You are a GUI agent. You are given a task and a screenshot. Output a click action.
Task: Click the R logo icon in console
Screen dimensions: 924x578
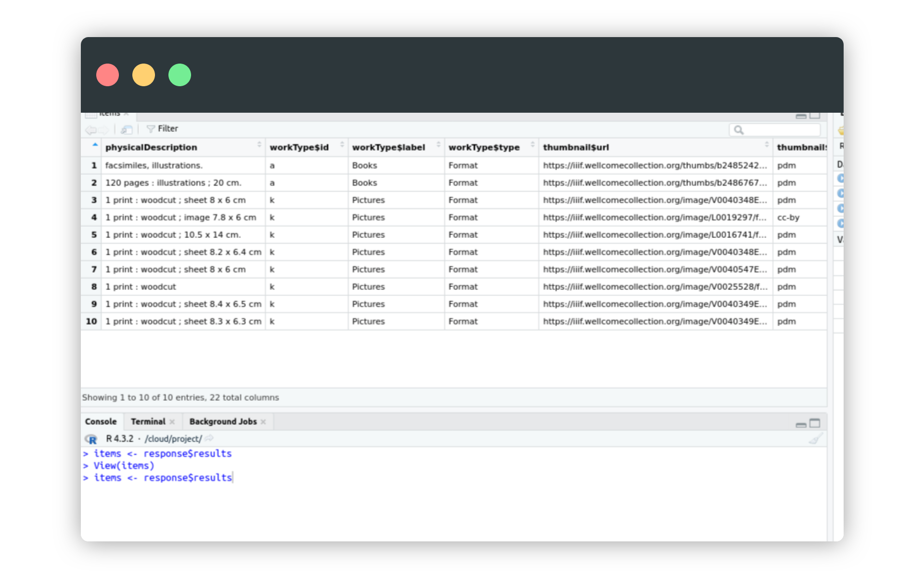point(91,439)
